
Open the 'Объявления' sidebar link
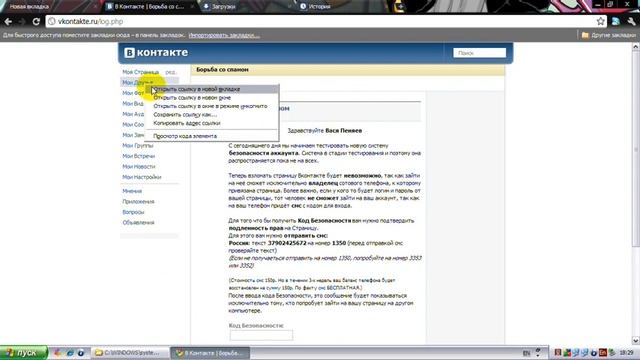138,223
